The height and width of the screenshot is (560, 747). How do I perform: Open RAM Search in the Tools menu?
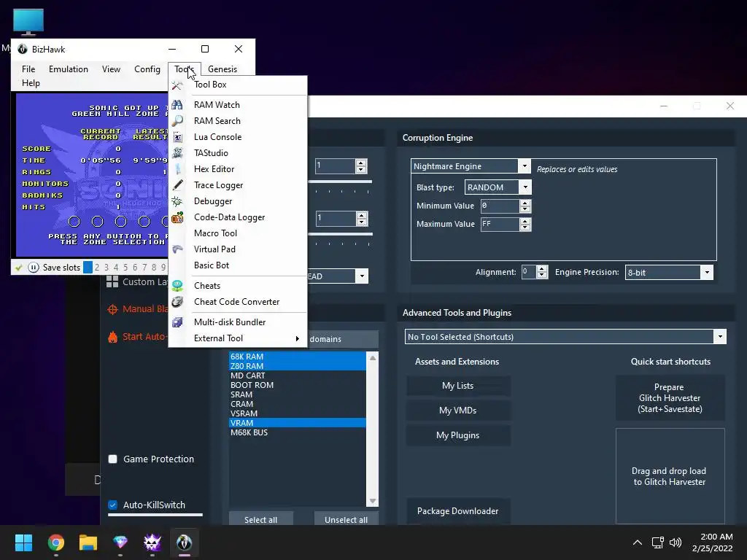point(217,121)
